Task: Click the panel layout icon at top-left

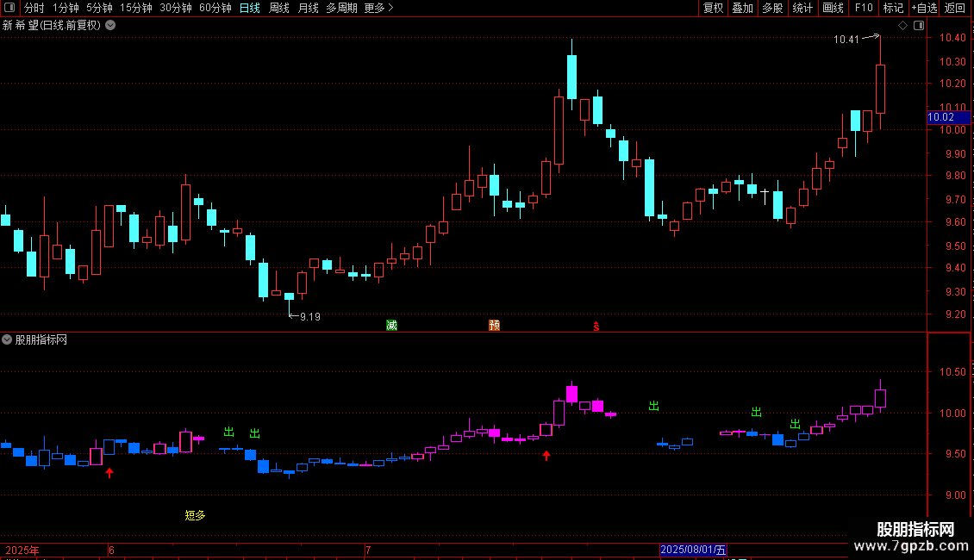Action: (9, 8)
